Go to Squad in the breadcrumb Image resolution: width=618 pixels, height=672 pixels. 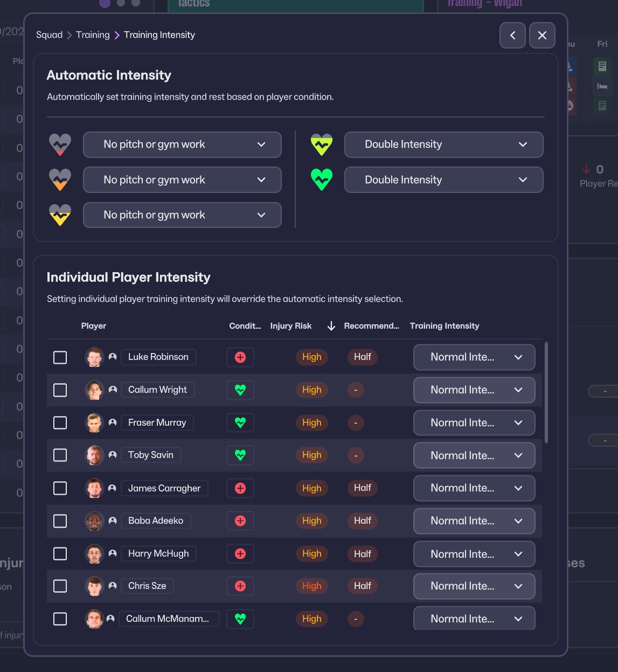tap(49, 35)
